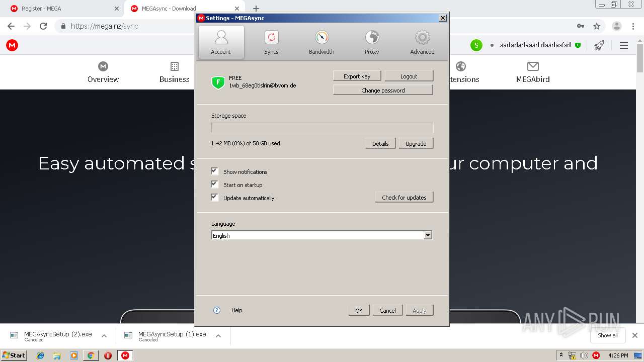644x362 pixels.
Task: Click browser Back arrow
Action: point(11,26)
